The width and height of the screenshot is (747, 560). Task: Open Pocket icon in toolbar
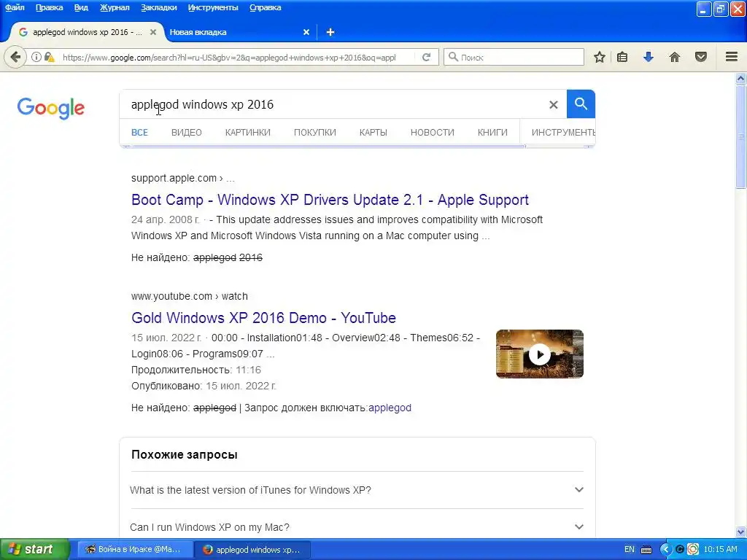[x=701, y=57]
